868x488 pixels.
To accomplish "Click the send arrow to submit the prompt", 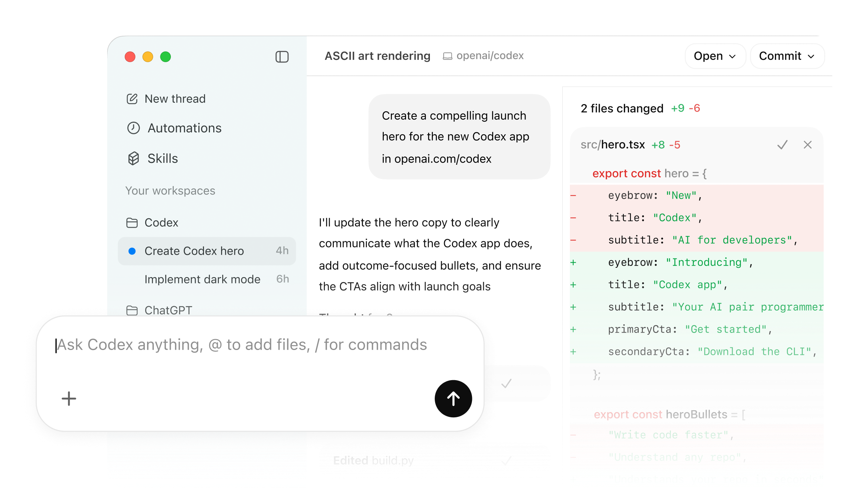I will coord(453,398).
